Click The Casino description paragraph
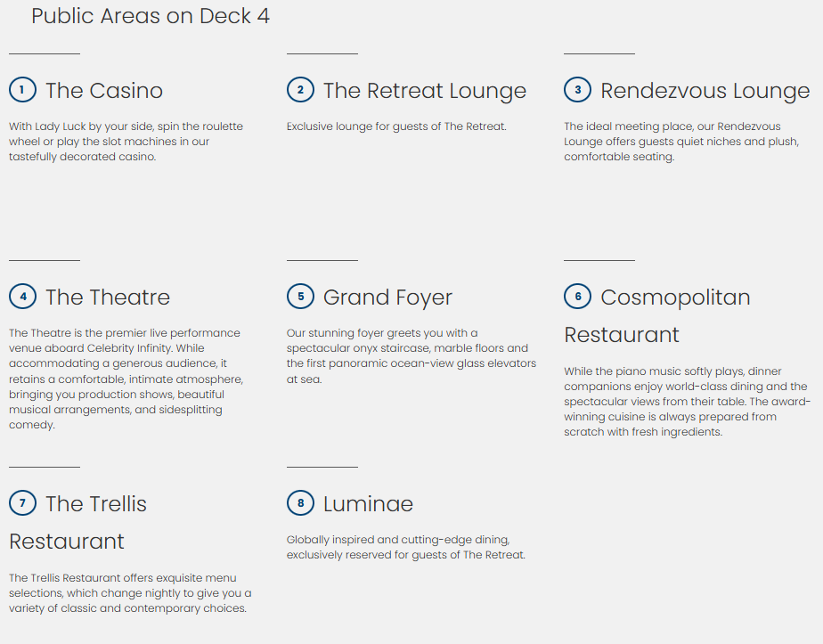Screen dimensions: 823x644 click(126, 142)
